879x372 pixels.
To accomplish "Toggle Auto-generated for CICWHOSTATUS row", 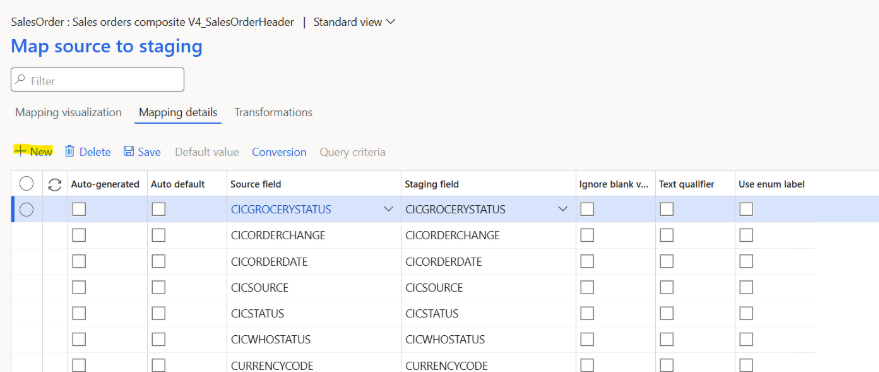I will click(79, 340).
